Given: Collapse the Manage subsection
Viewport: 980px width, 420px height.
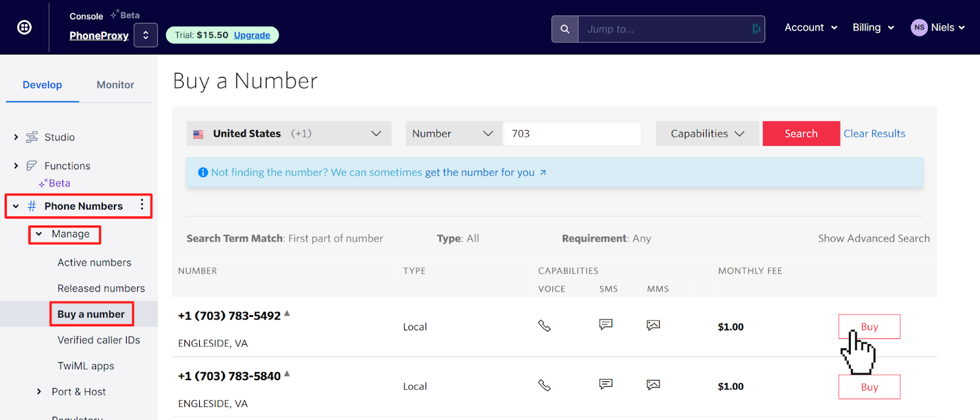Looking at the screenshot, I should click(39, 234).
